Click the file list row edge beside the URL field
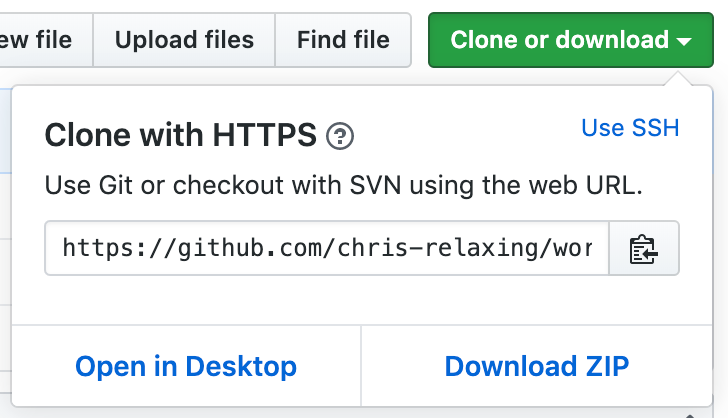 coord(6,272)
